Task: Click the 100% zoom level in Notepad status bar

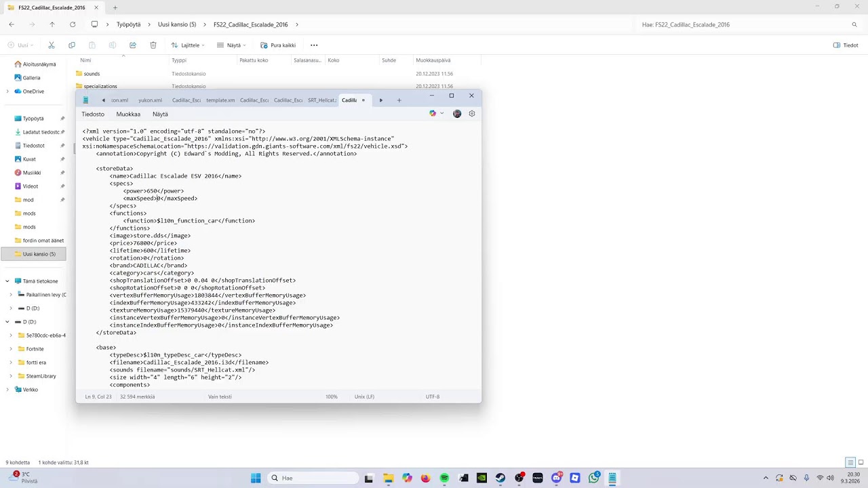Action: [x=331, y=396]
